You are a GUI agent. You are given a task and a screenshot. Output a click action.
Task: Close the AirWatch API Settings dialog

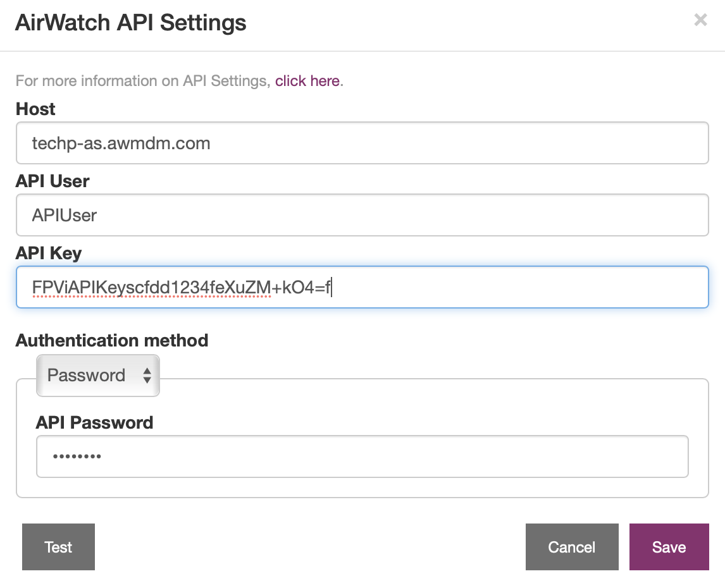700,20
